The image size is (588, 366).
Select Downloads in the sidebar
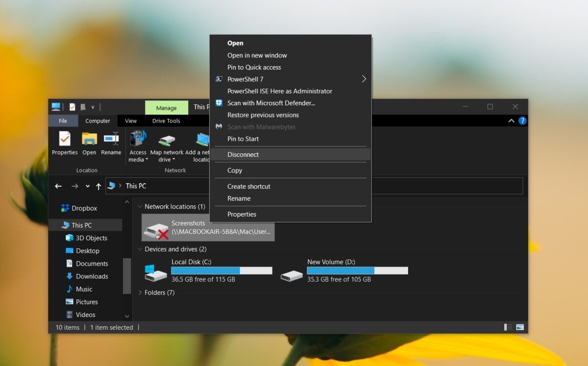pyautogui.click(x=91, y=276)
